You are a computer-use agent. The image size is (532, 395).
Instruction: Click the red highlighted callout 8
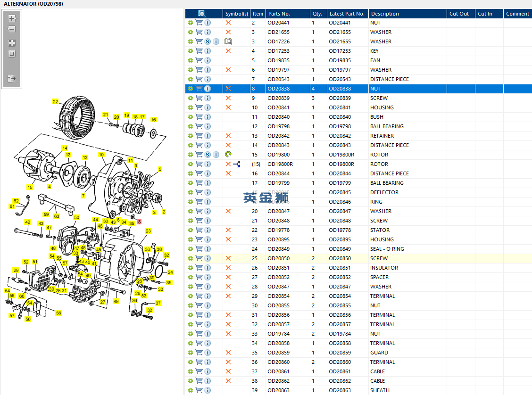[139, 221]
